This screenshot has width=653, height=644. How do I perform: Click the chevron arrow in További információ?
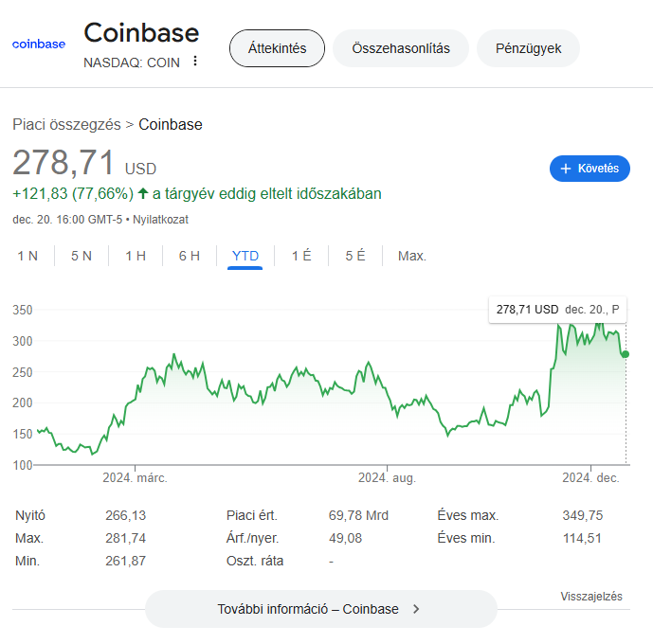416,609
